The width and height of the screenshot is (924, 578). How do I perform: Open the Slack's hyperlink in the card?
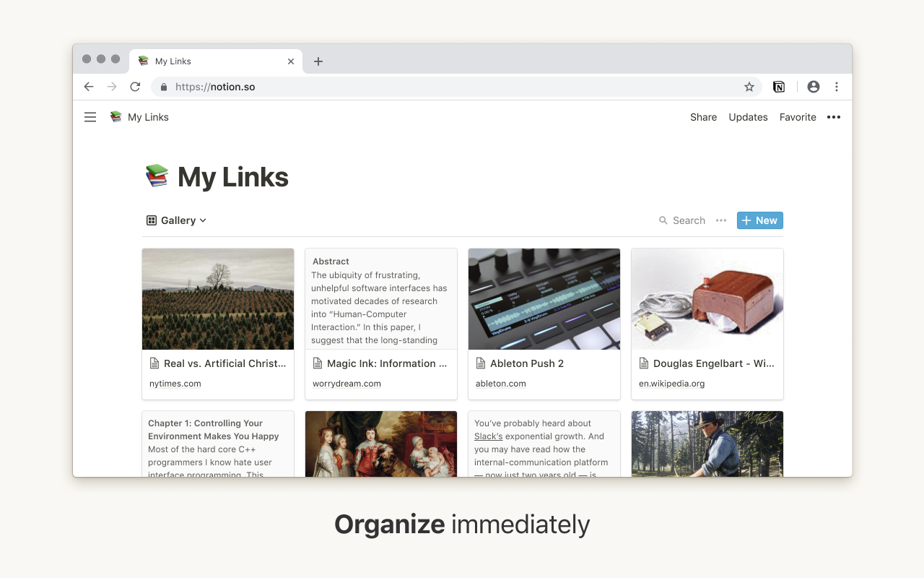[487, 436]
